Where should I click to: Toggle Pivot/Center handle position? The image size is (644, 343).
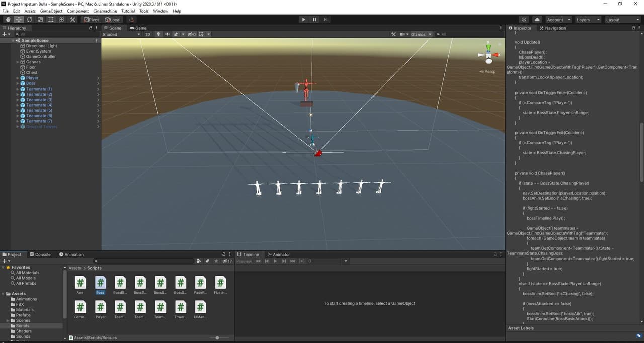(91, 20)
